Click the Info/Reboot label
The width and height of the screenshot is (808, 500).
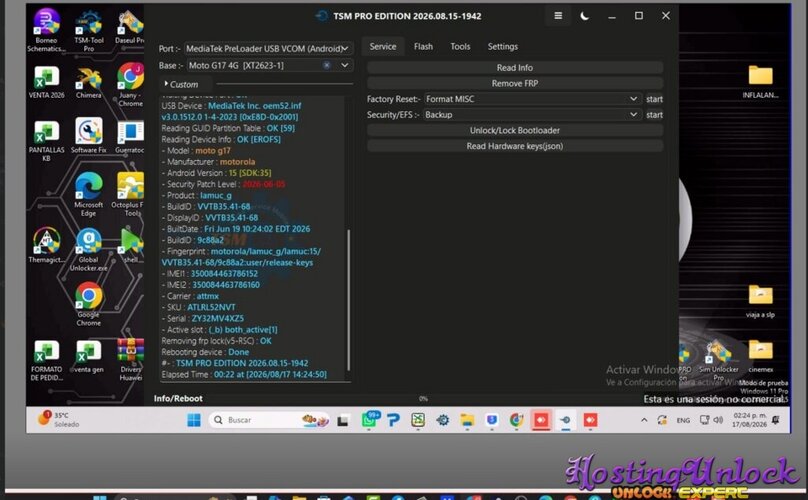(x=178, y=398)
